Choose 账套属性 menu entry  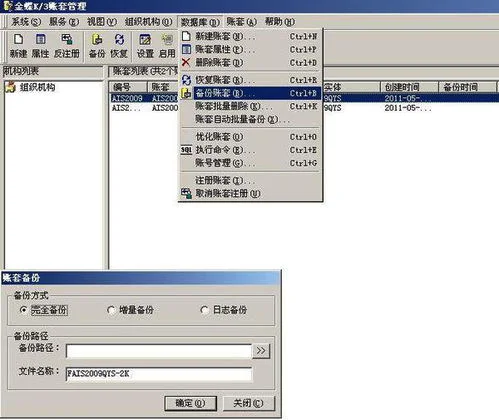coord(251,49)
